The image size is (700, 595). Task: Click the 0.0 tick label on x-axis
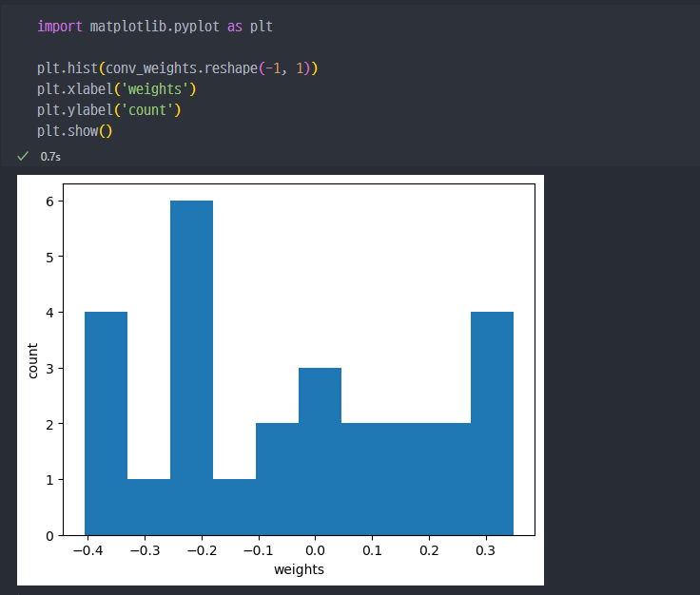[x=315, y=551]
